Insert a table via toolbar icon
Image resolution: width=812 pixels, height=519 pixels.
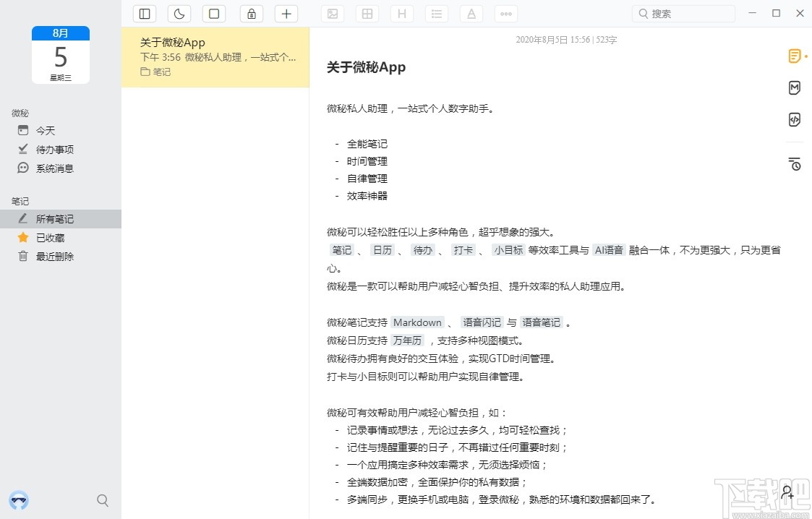(x=367, y=14)
